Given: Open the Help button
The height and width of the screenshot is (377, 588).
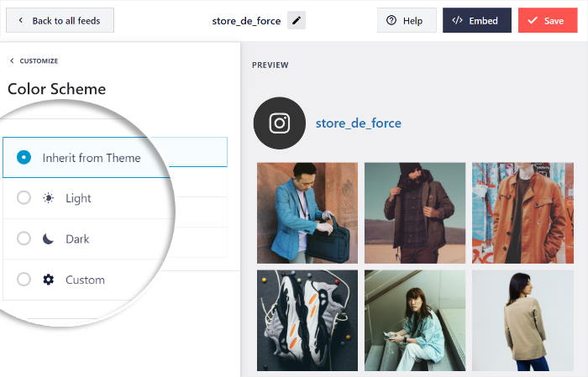Looking at the screenshot, I should [407, 21].
